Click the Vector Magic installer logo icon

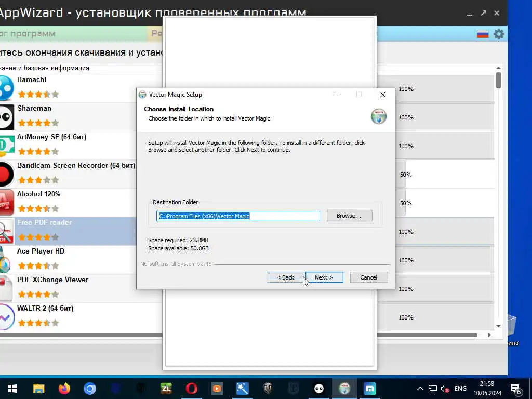[x=379, y=116]
